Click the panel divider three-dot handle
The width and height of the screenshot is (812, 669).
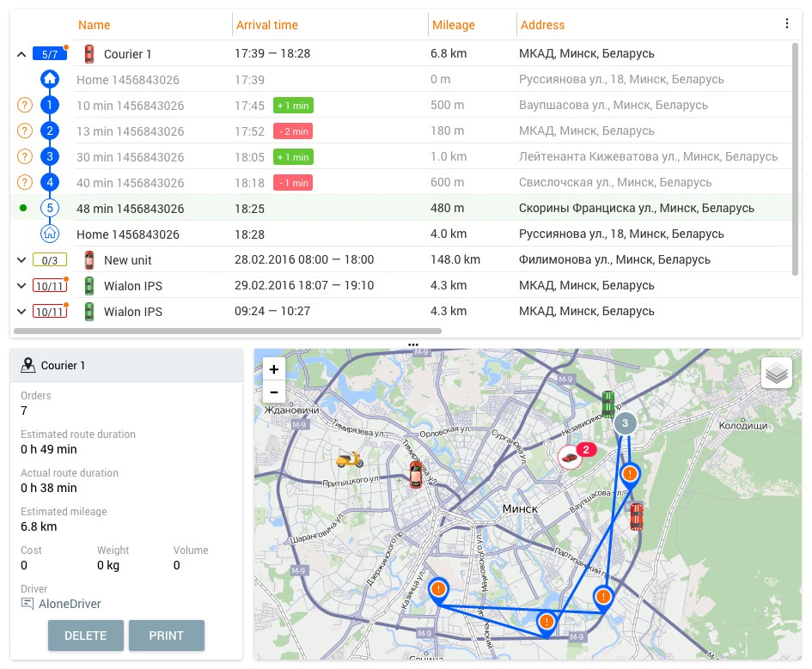[x=412, y=344]
